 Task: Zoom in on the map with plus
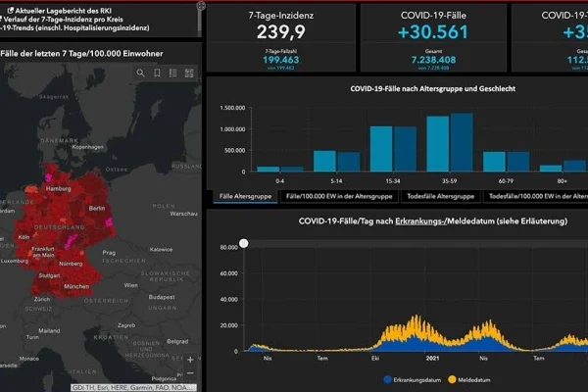tap(190, 360)
